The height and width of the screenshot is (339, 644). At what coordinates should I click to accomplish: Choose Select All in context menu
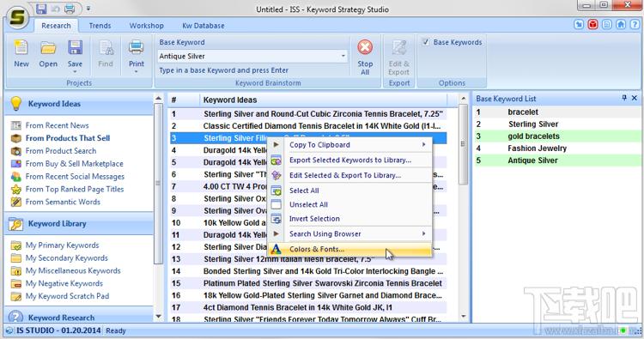350,191
